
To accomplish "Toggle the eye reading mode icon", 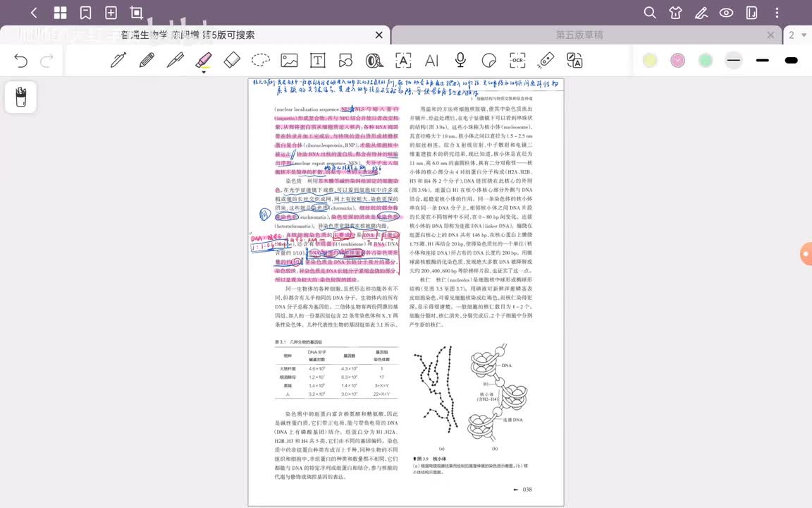I will [726, 13].
